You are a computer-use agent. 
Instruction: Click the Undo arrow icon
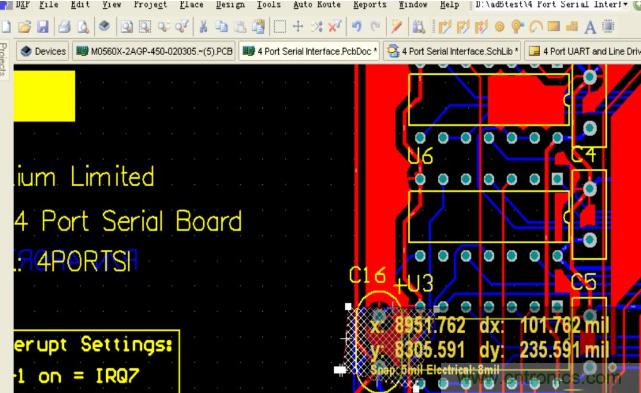pos(356,27)
